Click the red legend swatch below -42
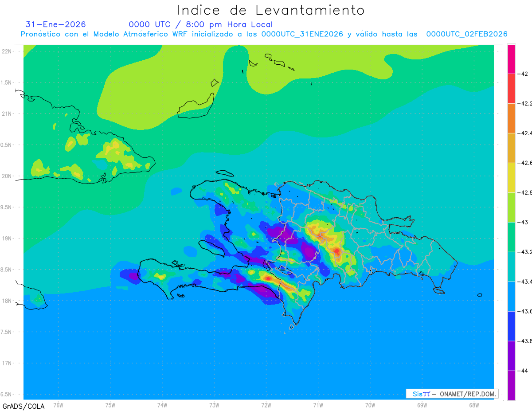Screen dimensions: 532x411 point(511,88)
